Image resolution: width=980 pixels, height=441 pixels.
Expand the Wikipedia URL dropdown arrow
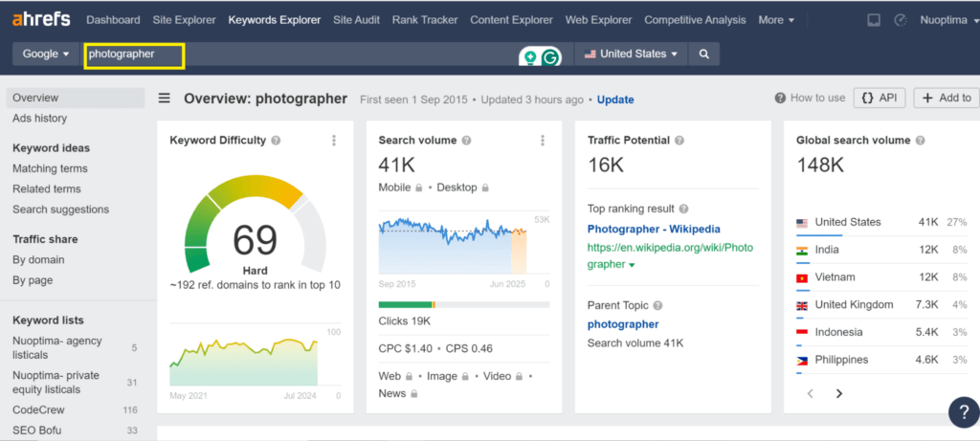click(632, 265)
